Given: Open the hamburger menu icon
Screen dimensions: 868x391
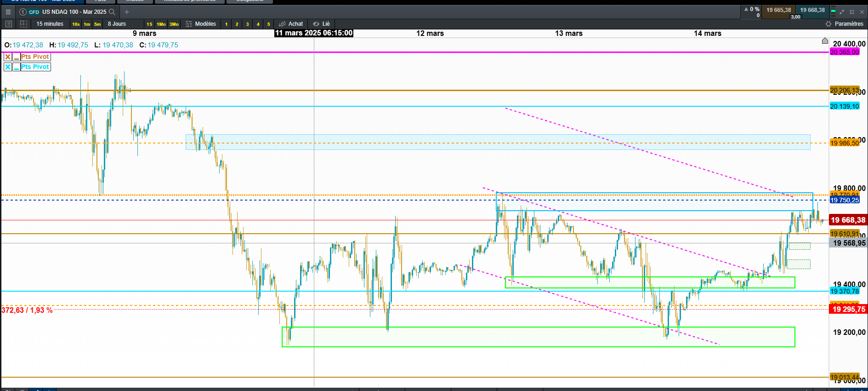Looking at the screenshot, I should 8,12.
